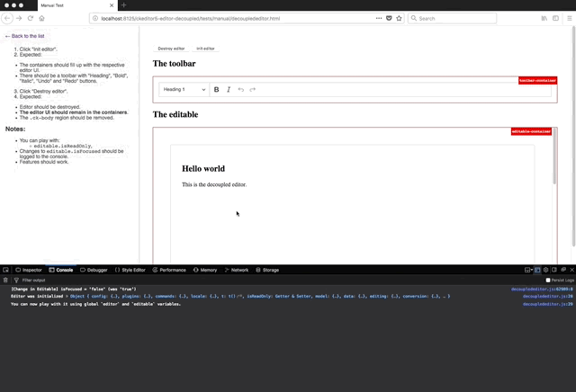Close the Manual Test tab
Screen dimensions: 576x392
[112, 5]
